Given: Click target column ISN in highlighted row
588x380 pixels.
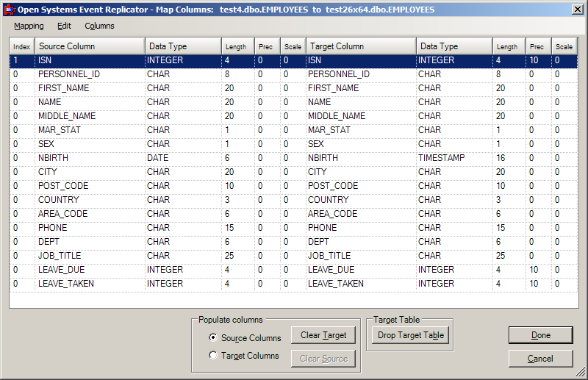Looking at the screenshot, I should pos(315,60).
